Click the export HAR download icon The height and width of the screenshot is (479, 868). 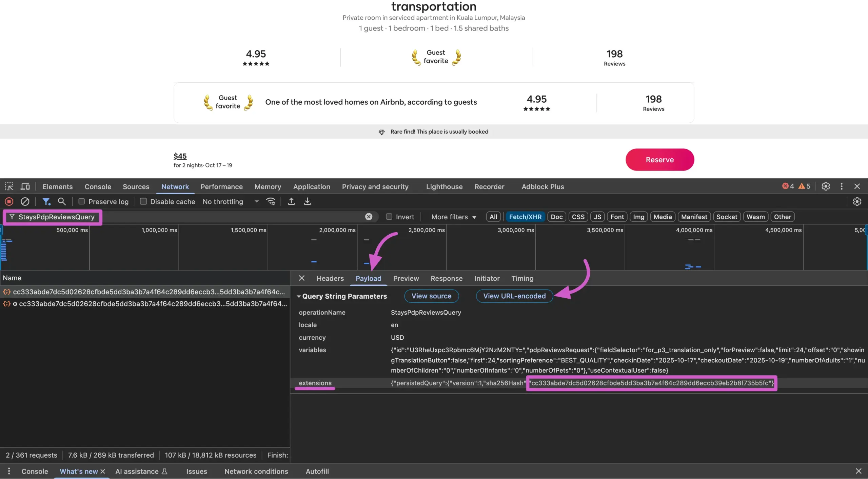point(307,201)
